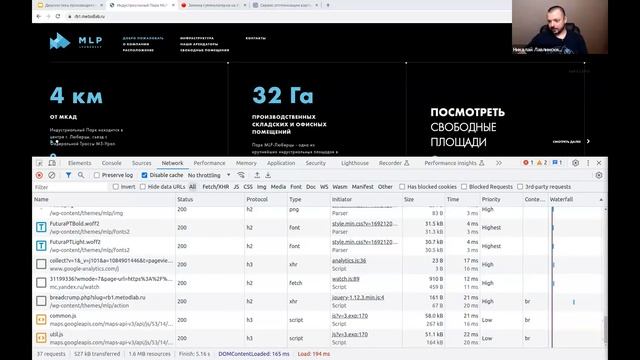
Task: Show the errors count badge
Action: (x=528, y=162)
